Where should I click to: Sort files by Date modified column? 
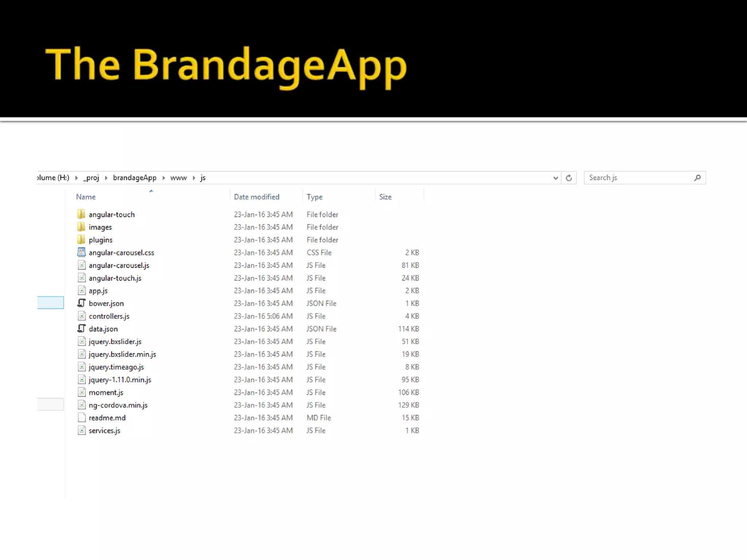(256, 197)
